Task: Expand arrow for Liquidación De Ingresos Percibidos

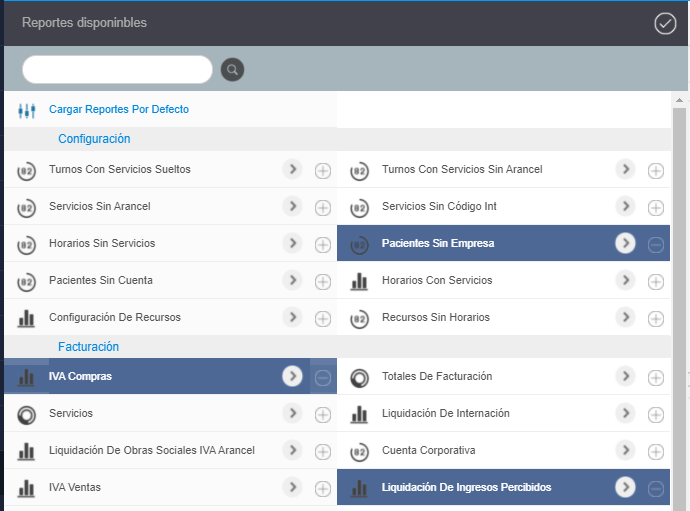Action: click(x=625, y=487)
